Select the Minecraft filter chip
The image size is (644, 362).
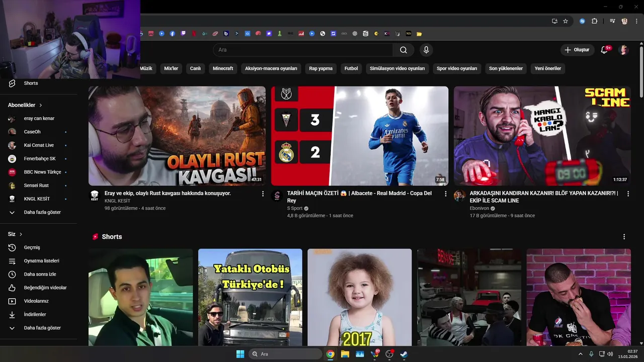(x=223, y=68)
